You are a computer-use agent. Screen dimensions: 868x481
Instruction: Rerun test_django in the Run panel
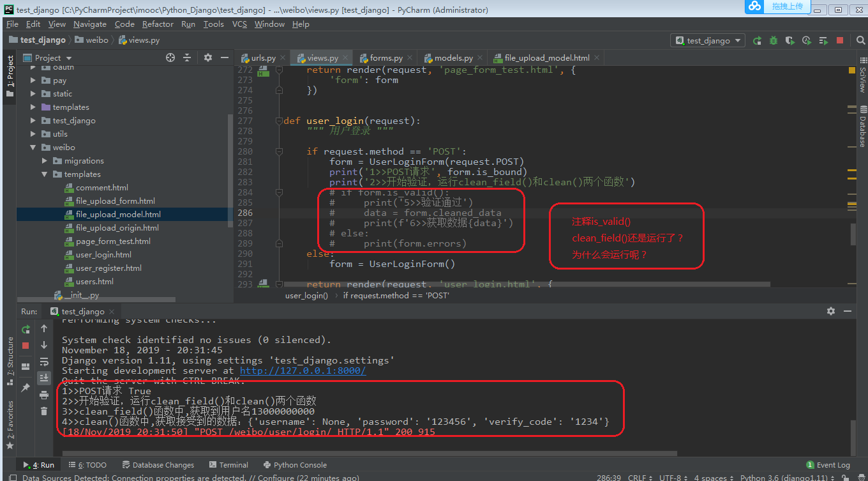coord(26,329)
